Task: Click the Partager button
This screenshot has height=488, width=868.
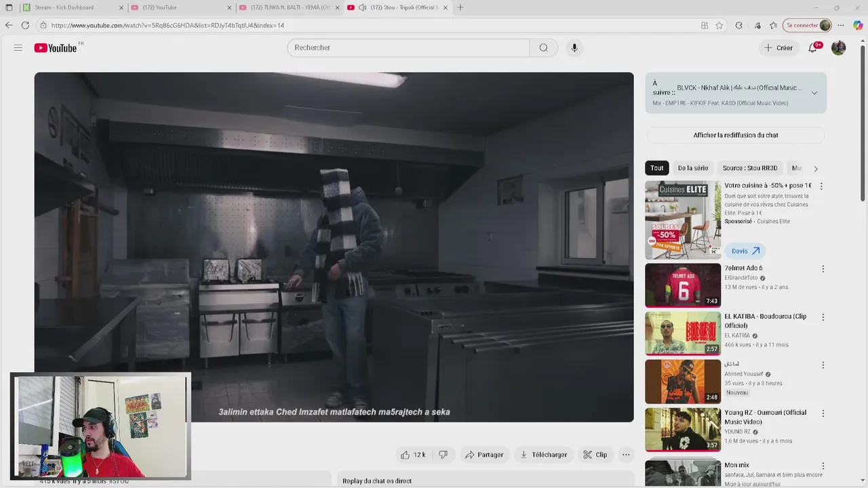Action: pyautogui.click(x=484, y=455)
